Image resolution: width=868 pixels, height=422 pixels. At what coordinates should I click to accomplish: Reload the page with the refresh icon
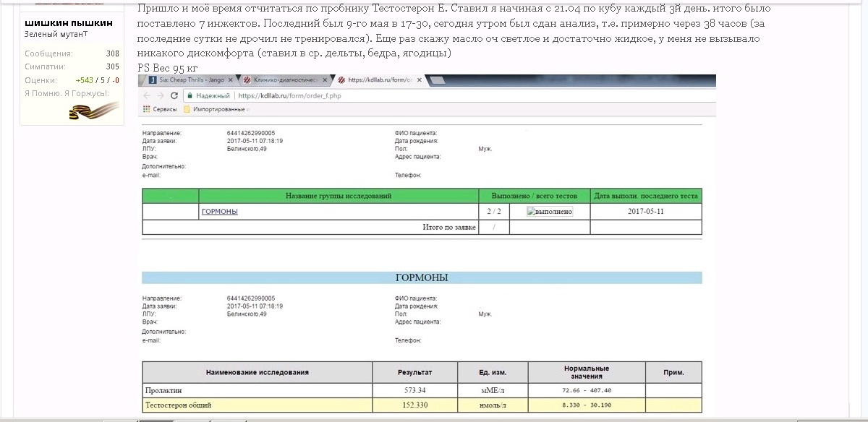pyautogui.click(x=174, y=95)
